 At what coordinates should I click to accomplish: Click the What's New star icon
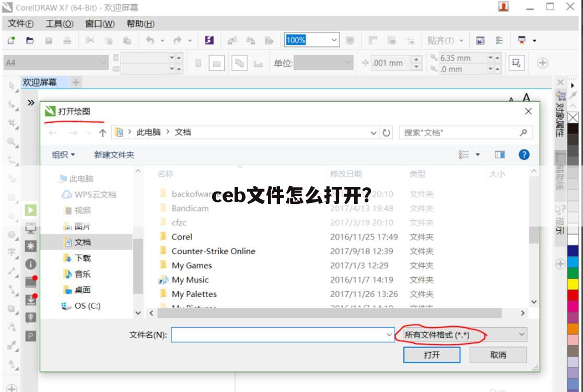[30, 246]
